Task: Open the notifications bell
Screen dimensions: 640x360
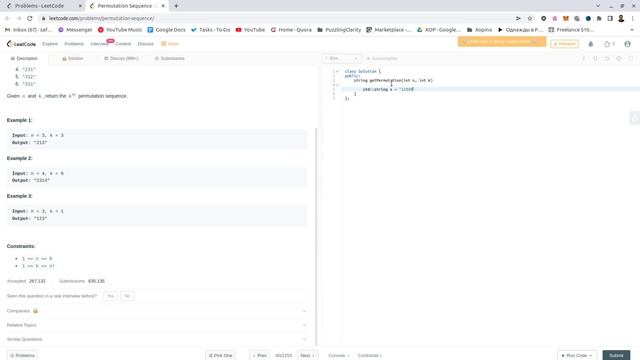Action: coord(591,44)
